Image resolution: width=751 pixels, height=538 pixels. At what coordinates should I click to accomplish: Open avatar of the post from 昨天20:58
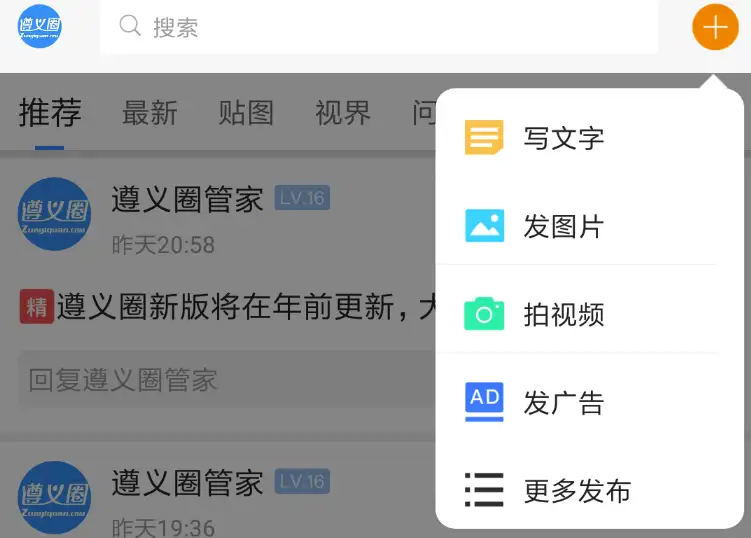54,214
